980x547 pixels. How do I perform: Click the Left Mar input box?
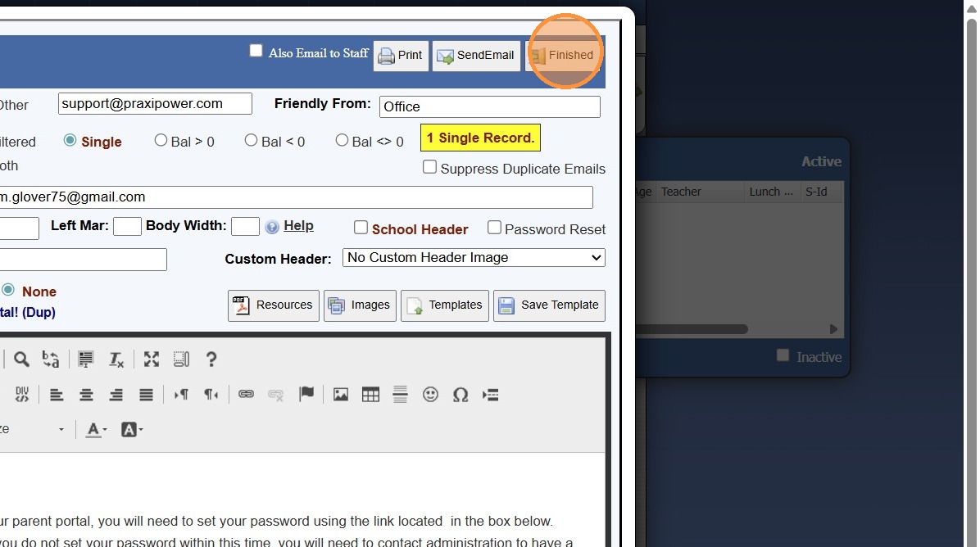(x=127, y=226)
